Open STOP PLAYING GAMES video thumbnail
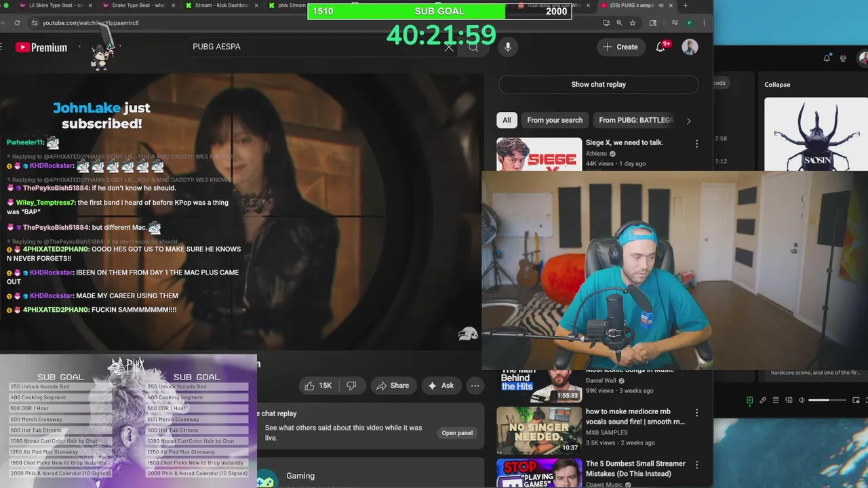Viewport: 868px width, 488px height. click(539, 473)
